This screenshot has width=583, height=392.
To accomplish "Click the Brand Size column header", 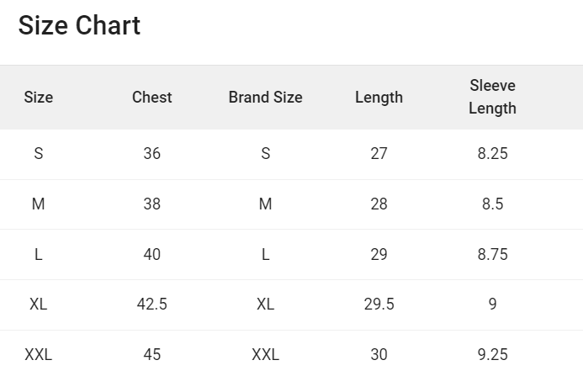I will pyautogui.click(x=265, y=98).
